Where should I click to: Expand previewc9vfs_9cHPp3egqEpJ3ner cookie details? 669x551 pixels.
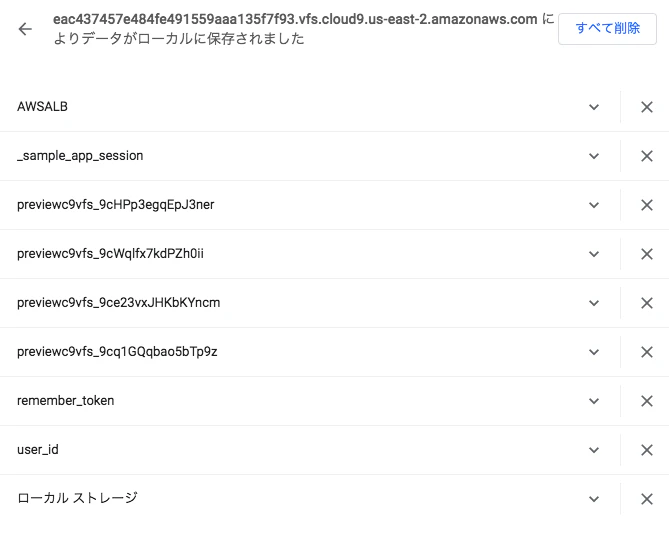[594, 205]
